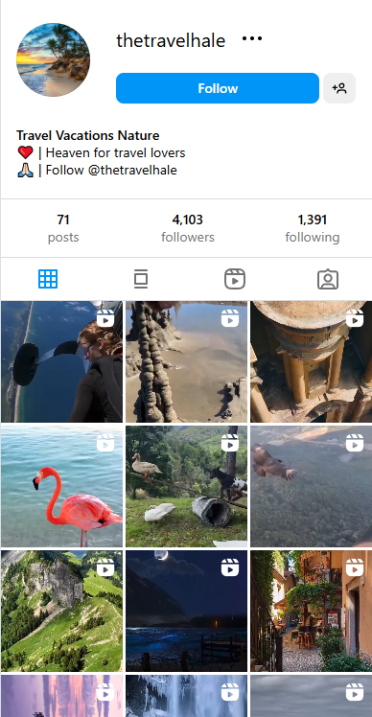The width and height of the screenshot is (372, 717).
Task: Click the suggested people add-user icon
Action: coord(339,88)
